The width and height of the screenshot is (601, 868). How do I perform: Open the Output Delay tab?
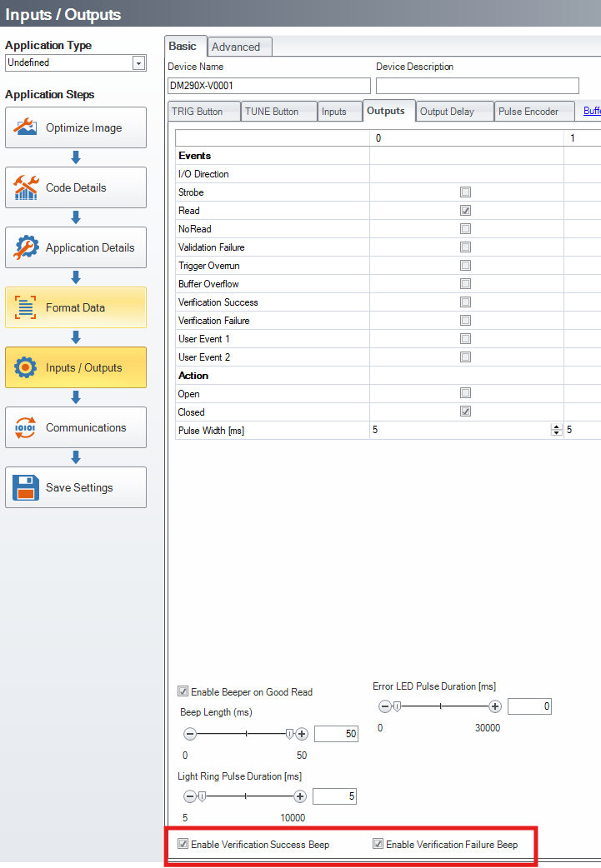tap(447, 112)
